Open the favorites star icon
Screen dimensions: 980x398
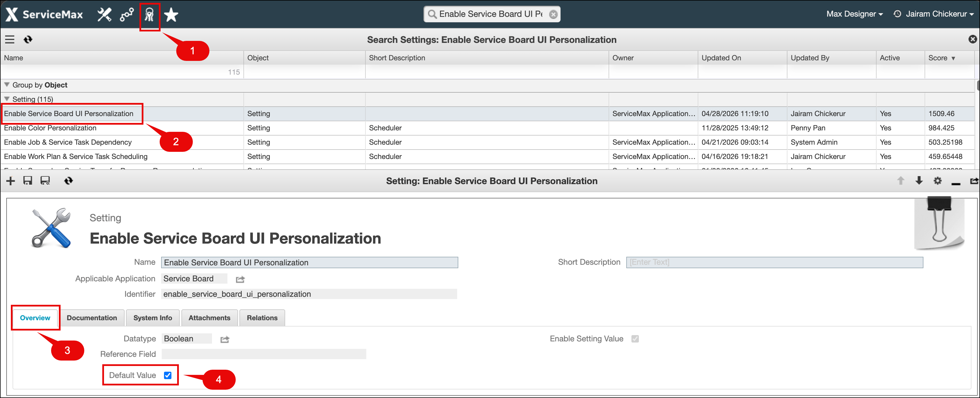coord(171,15)
